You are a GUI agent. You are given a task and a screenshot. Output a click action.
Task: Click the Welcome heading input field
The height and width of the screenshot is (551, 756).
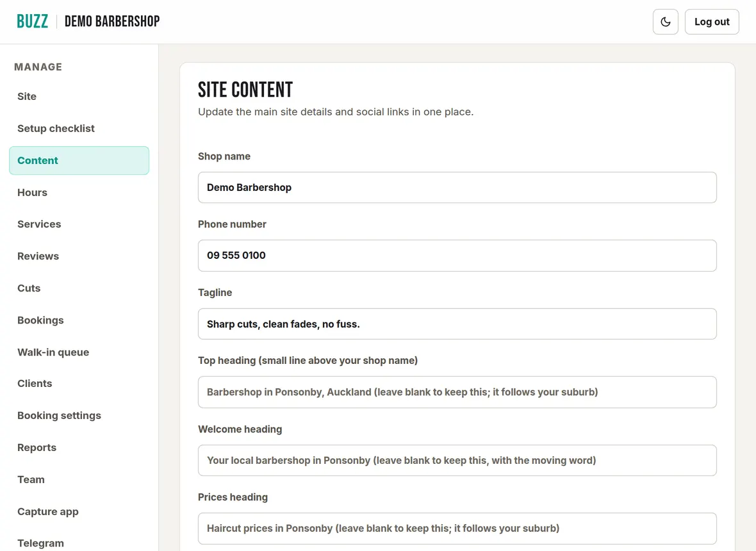pyautogui.click(x=457, y=461)
